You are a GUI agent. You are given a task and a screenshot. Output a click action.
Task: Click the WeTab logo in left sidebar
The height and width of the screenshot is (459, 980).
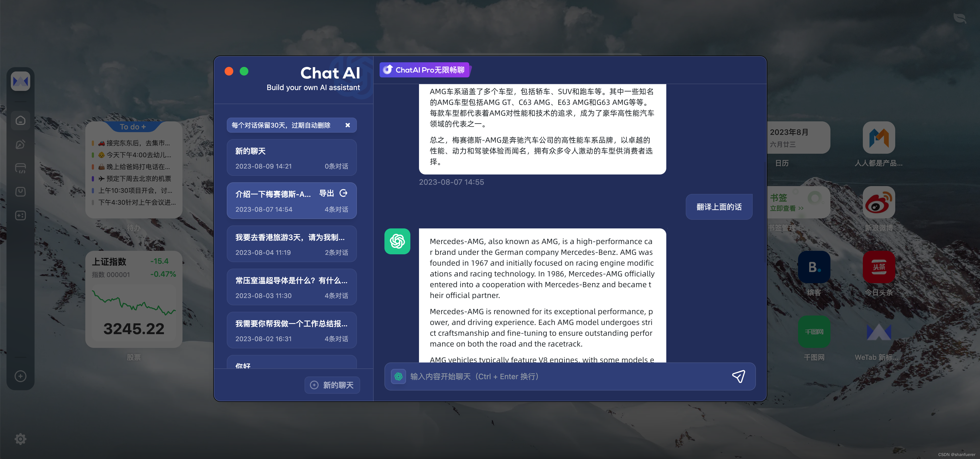point(21,81)
